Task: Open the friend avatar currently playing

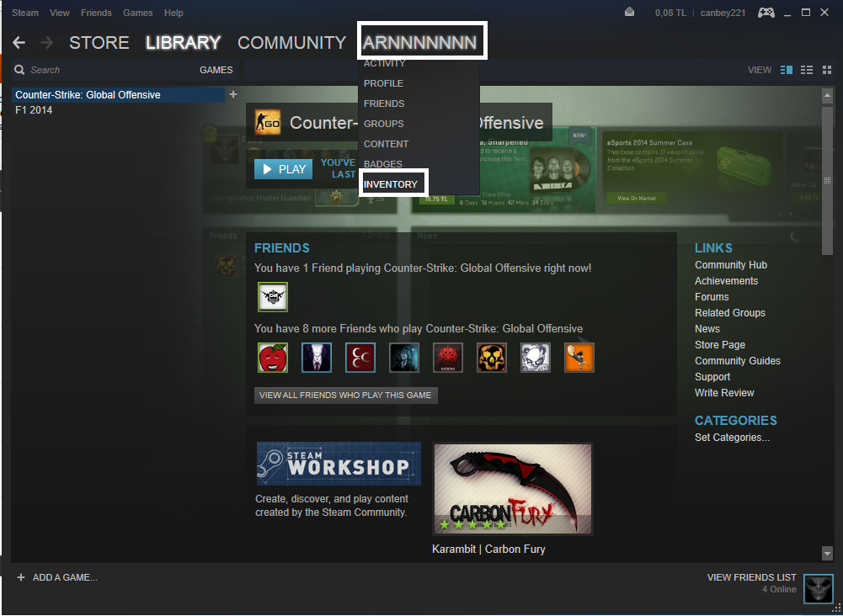Action: (273, 297)
